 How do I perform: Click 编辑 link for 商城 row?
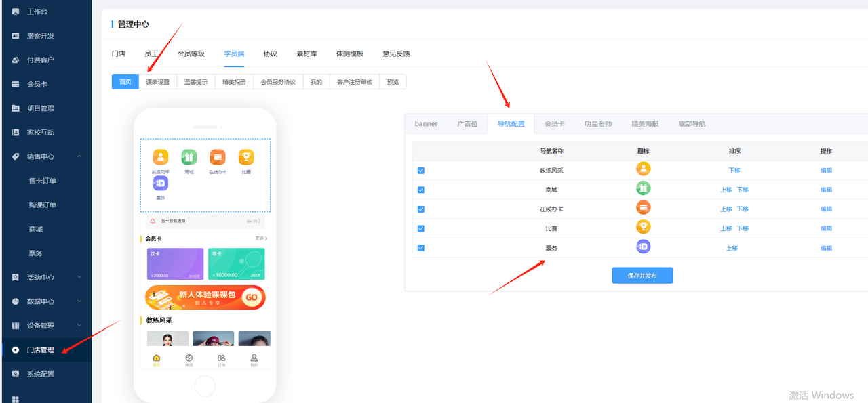pos(826,190)
